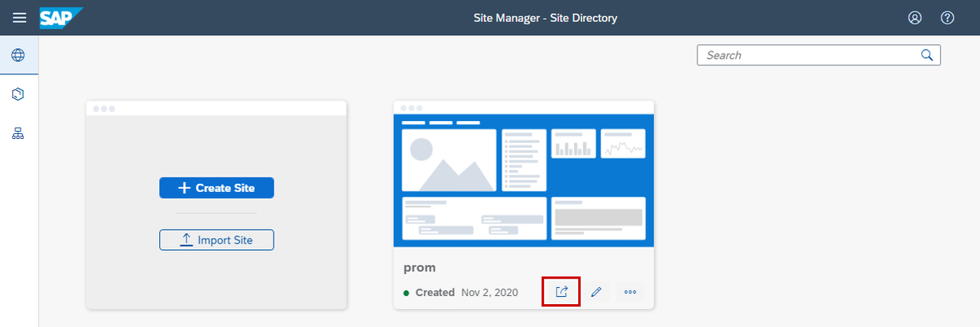Screen dimensions: 980x327
Task: Click the Created status label
Action: [434, 292]
